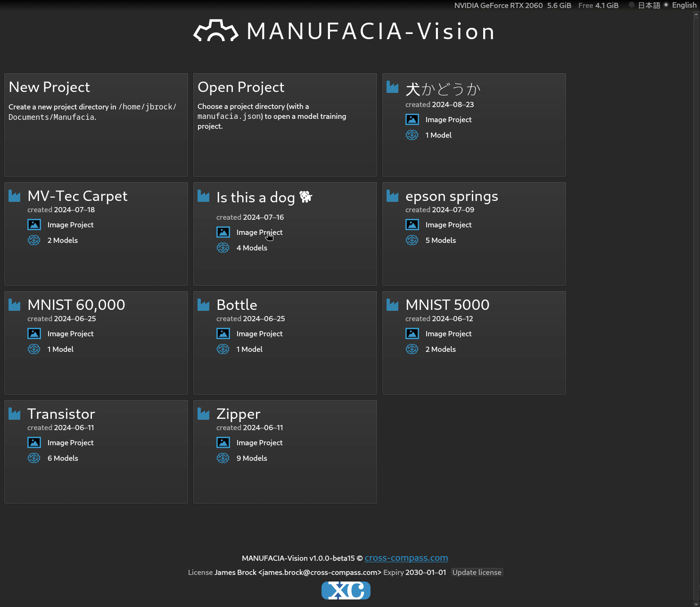Click '4 Models' text in dog card
Viewport: 700px width, 607px height.
pos(252,248)
